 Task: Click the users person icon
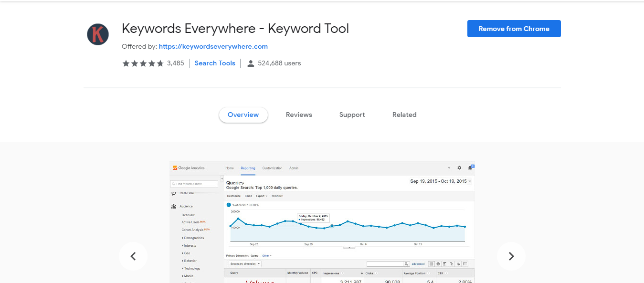pos(251,63)
